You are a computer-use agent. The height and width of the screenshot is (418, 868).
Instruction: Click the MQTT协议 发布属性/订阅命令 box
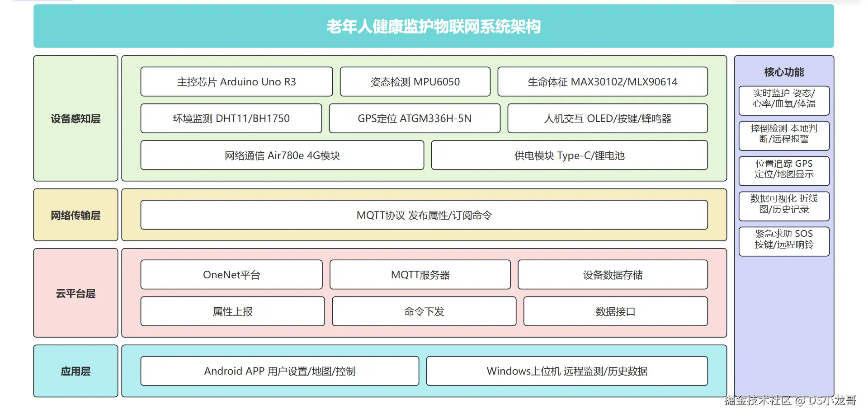(x=424, y=215)
